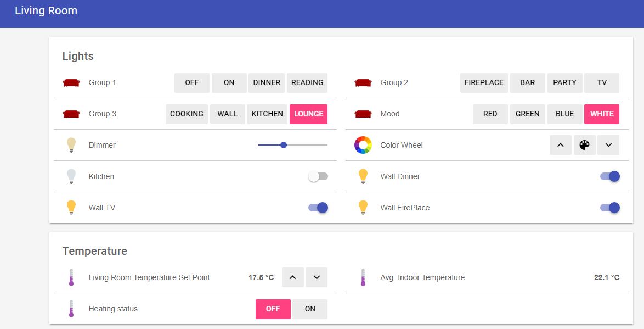Click the Dimmer slider handle

284,145
